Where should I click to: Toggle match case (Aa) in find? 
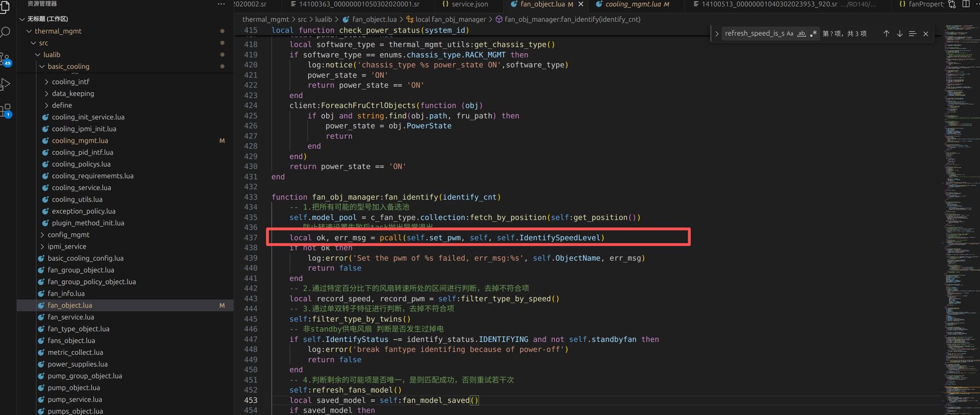(x=790, y=34)
